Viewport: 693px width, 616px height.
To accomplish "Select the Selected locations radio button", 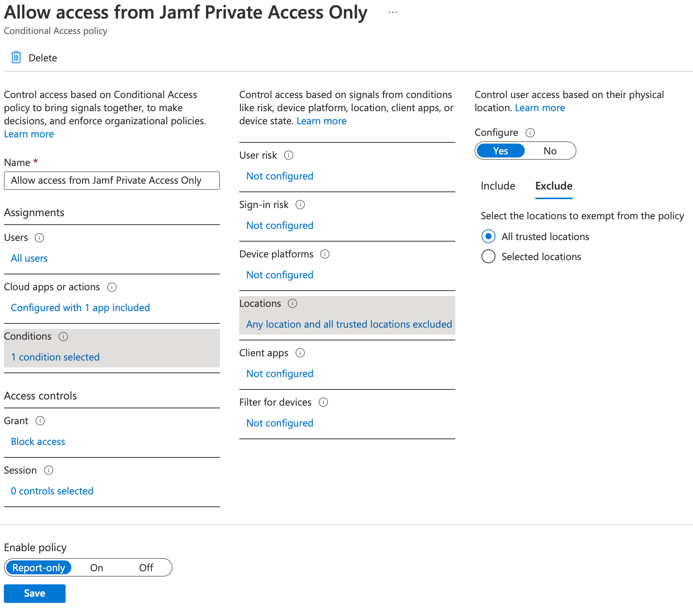I will tap(488, 256).
